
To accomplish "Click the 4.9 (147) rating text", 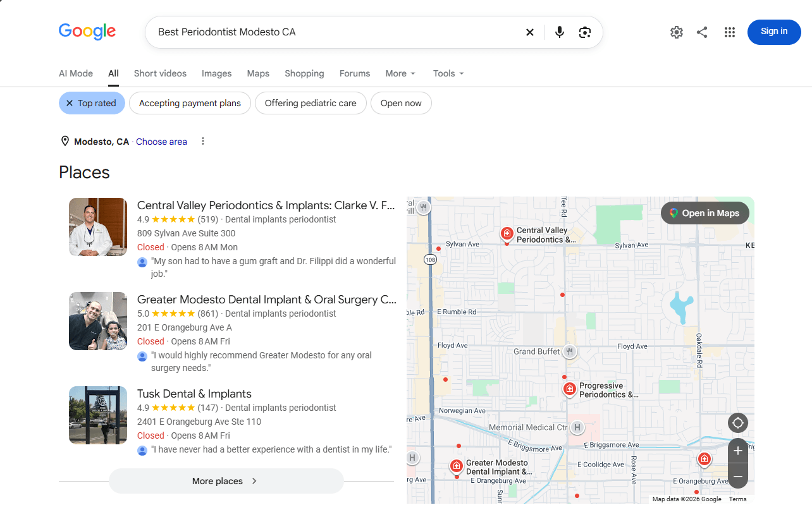I will click(178, 408).
